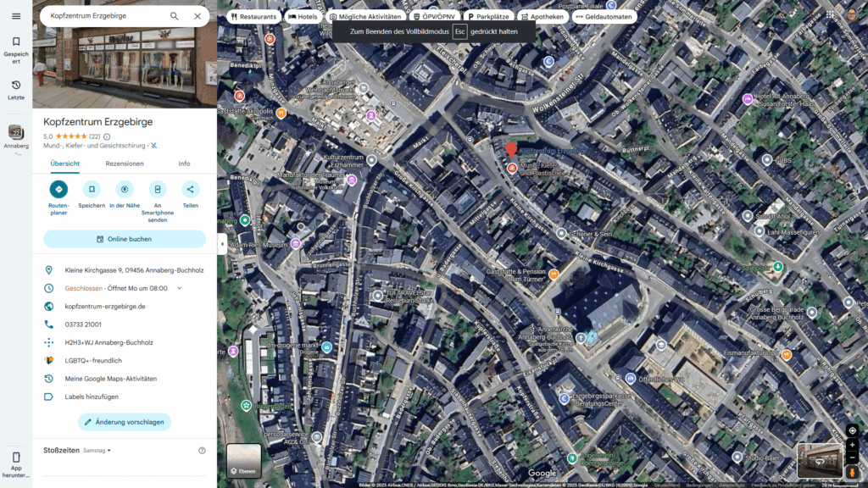868x488 pixels.
Task: Clear the search with the X icon
Action: 198,16
